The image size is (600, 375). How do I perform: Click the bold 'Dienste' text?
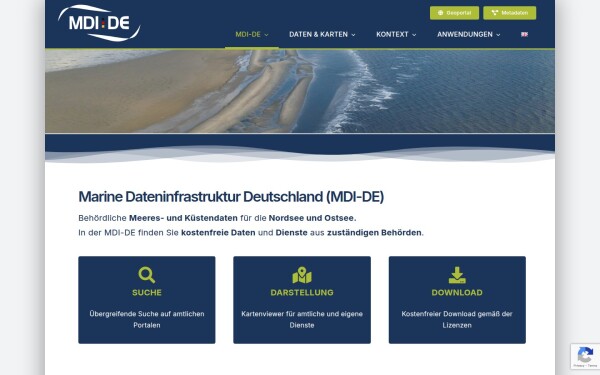pos(292,233)
